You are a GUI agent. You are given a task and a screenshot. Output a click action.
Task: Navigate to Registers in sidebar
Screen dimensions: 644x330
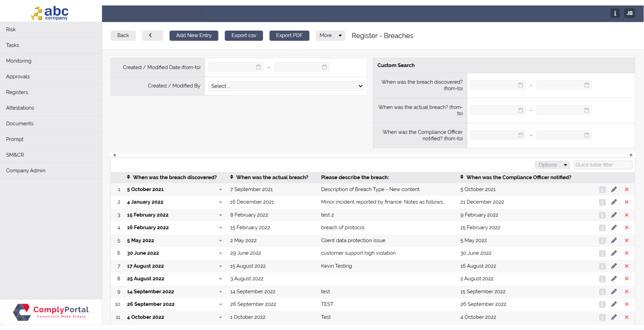pos(17,92)
